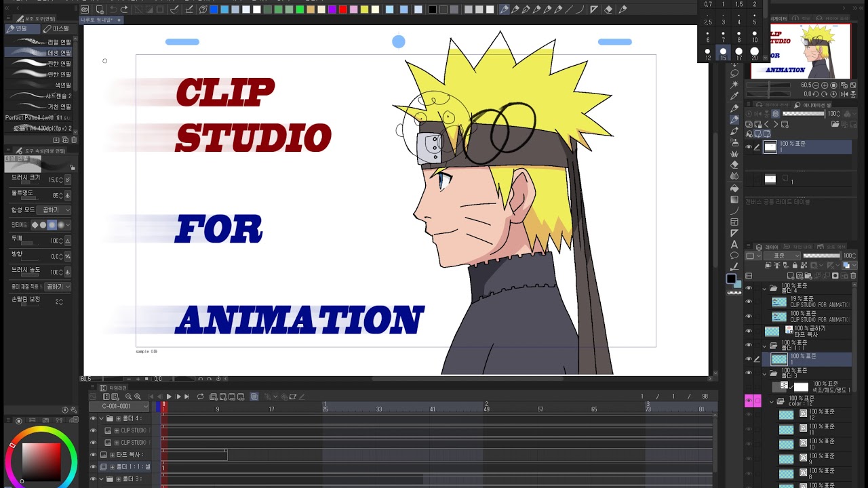Image resolution: width=868 pixels, height=488 pixels.
Task: Click timeline zoom in magnifier
Action: click(x=138, y=396)
